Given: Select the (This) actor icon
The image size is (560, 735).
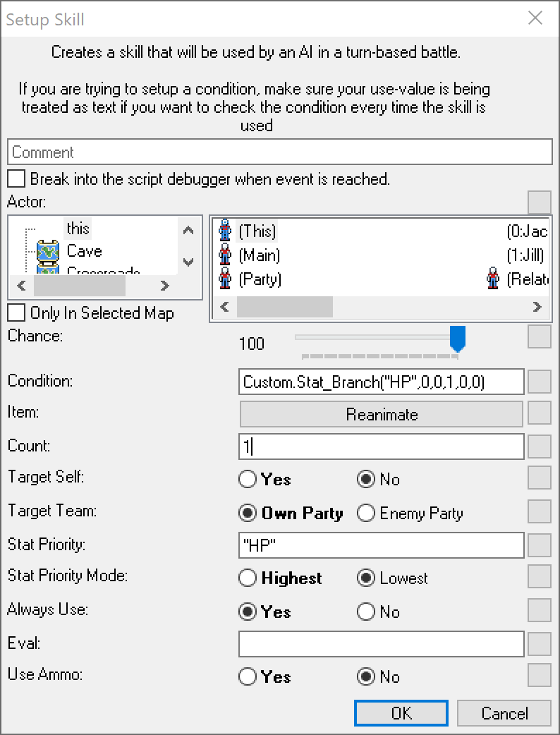Looking at the screenshot, I should (226, 231).
